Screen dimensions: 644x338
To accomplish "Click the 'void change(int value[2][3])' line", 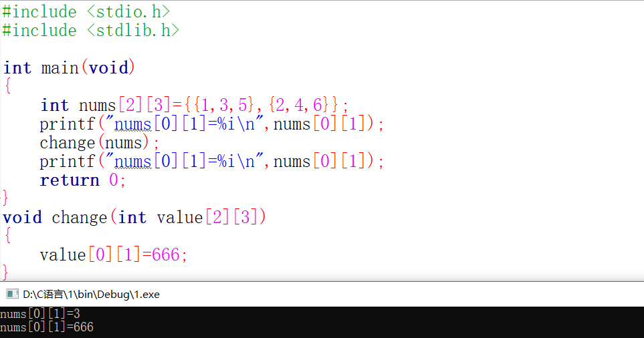I will click(x=134, y=218).
